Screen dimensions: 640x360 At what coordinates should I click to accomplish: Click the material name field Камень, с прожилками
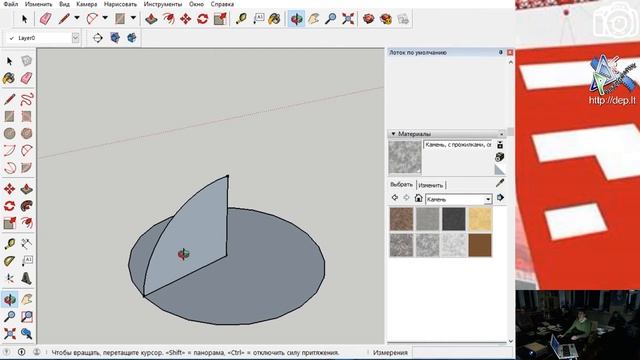point(458,145)
